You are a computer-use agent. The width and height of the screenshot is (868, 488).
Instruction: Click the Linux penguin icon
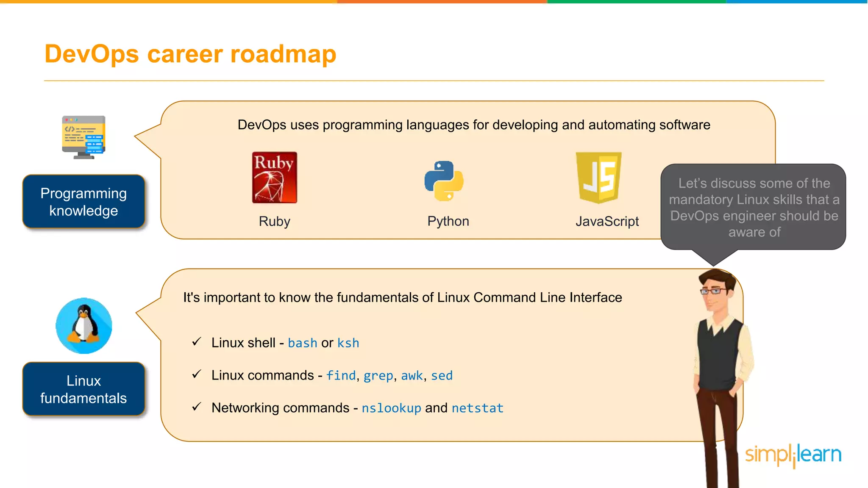pos(84,326)
